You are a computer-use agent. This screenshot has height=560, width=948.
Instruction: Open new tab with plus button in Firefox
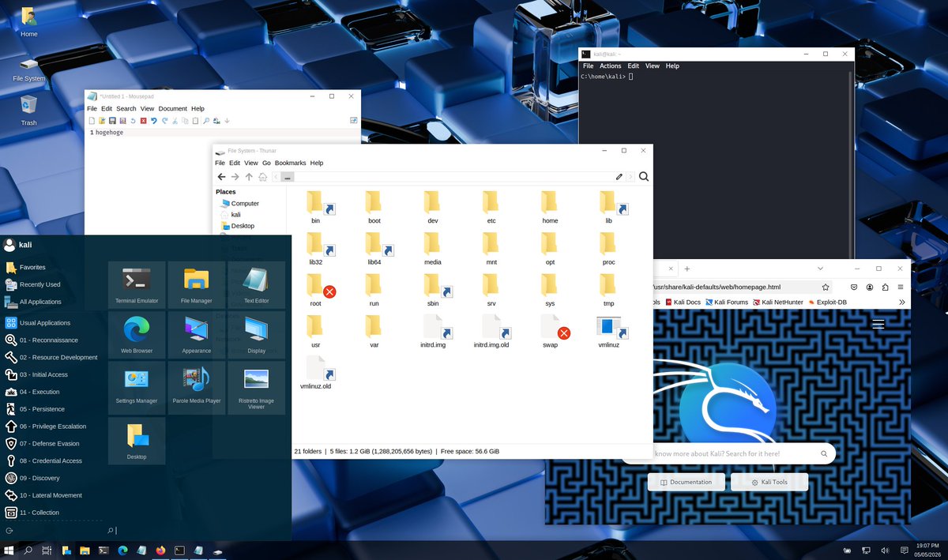[x=687, y=269]
